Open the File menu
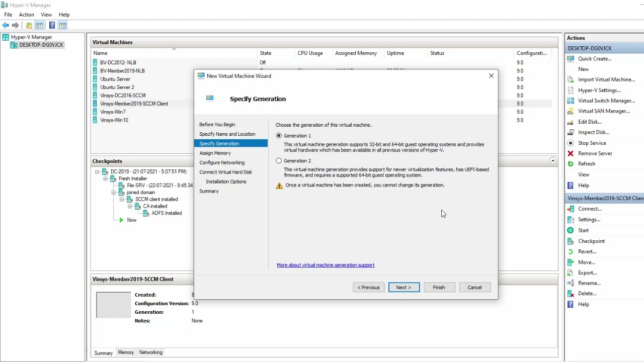Screen dimensions: 644x362 tap(8, 15)
